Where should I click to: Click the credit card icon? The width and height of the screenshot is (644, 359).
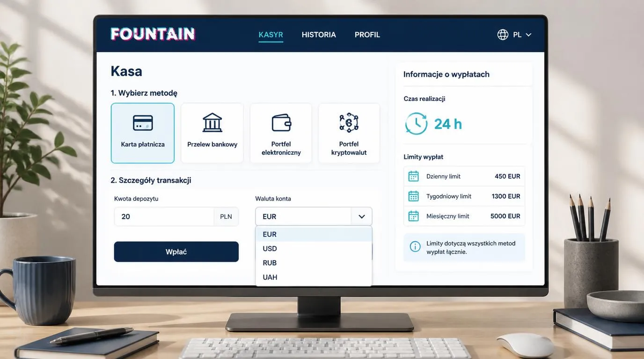[143, 123]
